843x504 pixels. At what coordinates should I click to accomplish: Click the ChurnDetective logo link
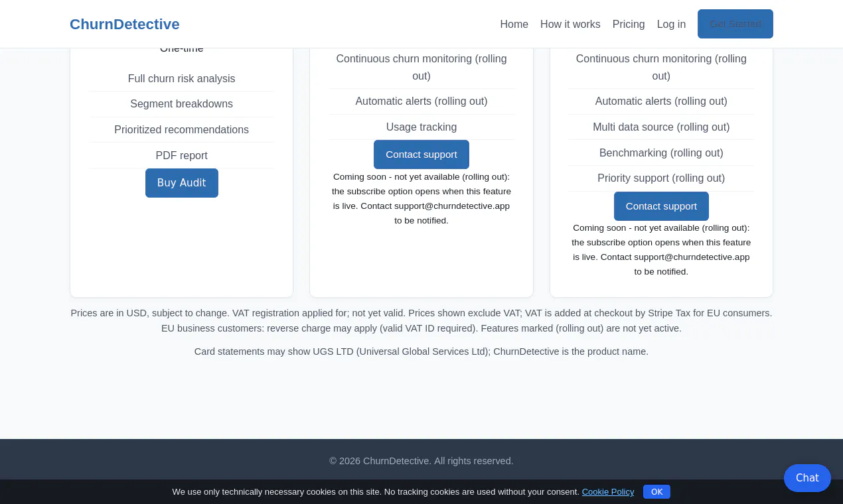(x=125, y=24)
